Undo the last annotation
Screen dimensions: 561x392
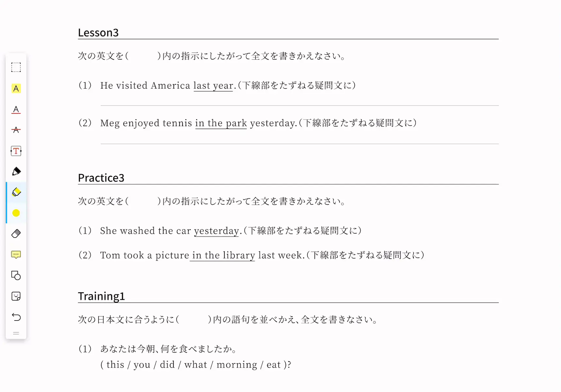click(x=16, y=317)
